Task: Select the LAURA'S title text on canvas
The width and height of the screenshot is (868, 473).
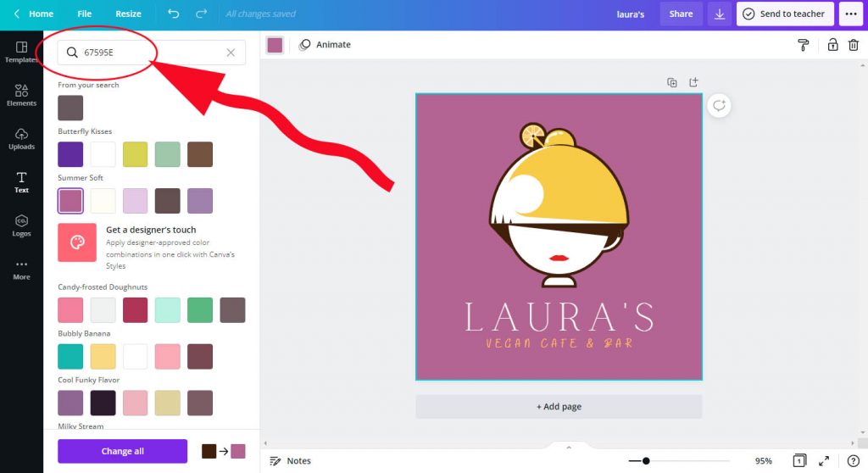Action: point(559,317)
